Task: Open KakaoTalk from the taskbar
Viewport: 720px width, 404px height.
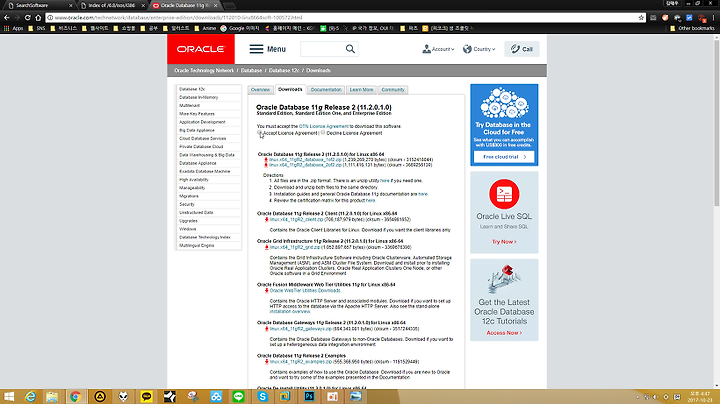Action: coord(146,396)
